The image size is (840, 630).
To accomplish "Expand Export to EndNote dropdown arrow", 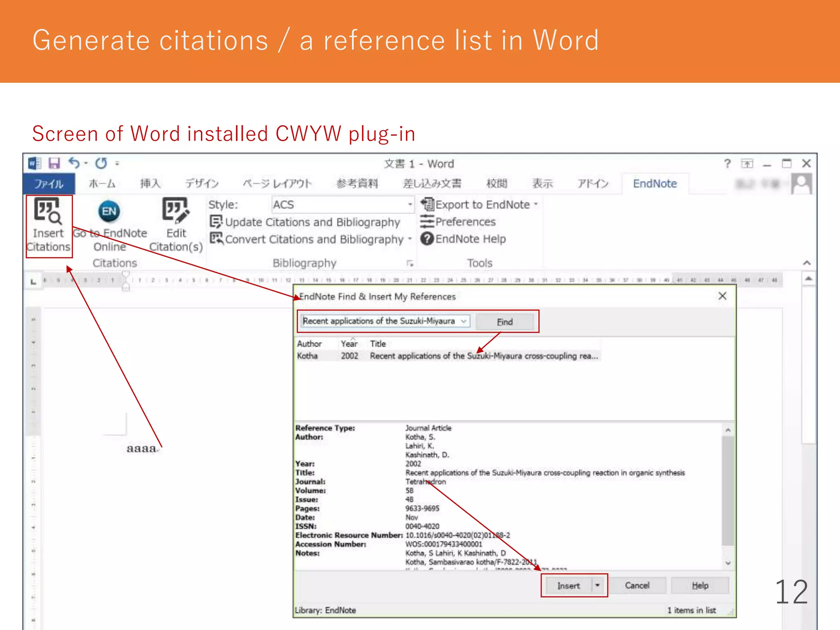I will click(x=536, y=204).
